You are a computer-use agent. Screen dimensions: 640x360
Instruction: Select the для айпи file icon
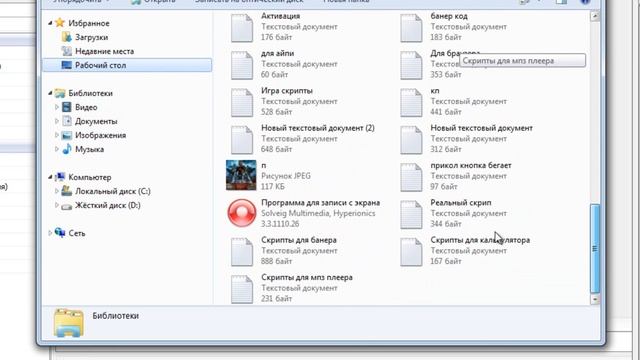click(242, 65)
